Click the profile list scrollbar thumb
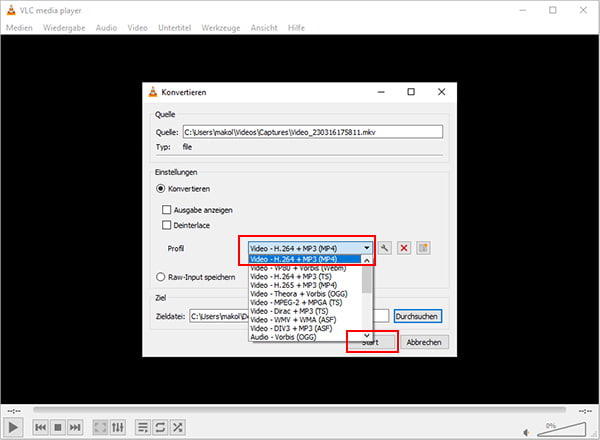The image size is (600, 440). pos(367,279)
